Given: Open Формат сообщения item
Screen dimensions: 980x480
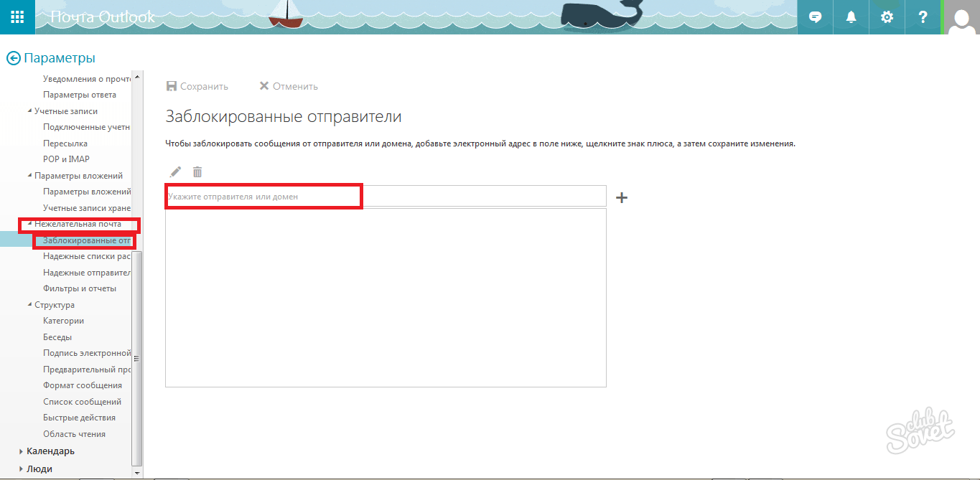Looking at the screenshot, I should point(83,385).
